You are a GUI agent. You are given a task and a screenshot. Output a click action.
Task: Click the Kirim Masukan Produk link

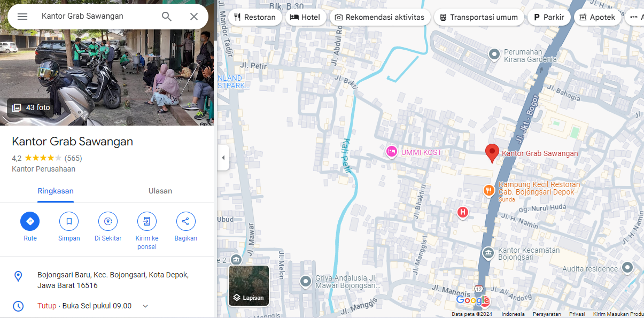click(x=618, y=314)
